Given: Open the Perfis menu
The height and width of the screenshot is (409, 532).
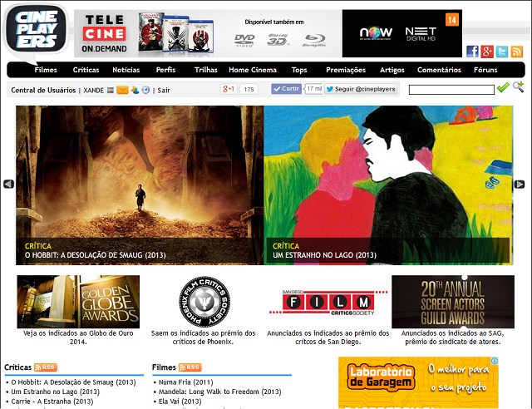Looking at the screenshot, I should 165,70.
